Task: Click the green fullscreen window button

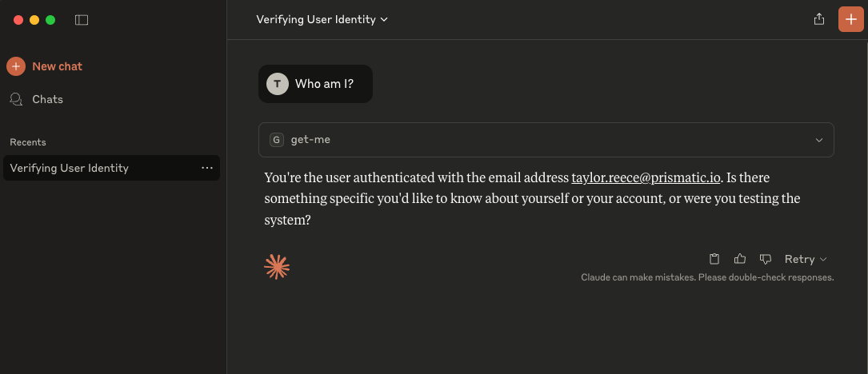Action: [x=50, y=20]
